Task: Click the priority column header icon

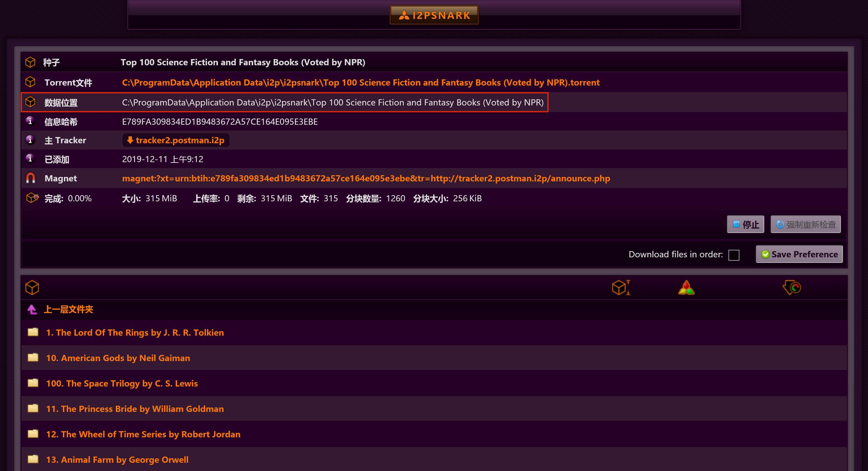Action: [x=792, y=288]
